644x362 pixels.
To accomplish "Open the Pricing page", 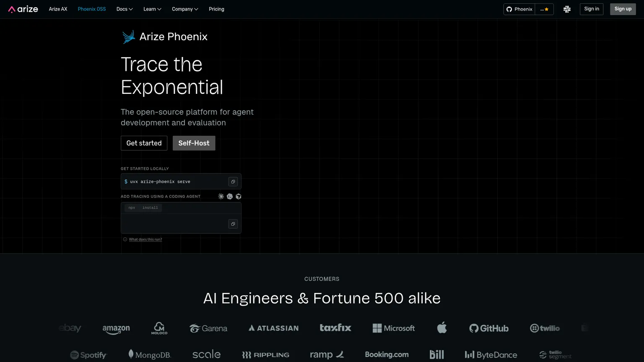I will (x=216, y=9).
